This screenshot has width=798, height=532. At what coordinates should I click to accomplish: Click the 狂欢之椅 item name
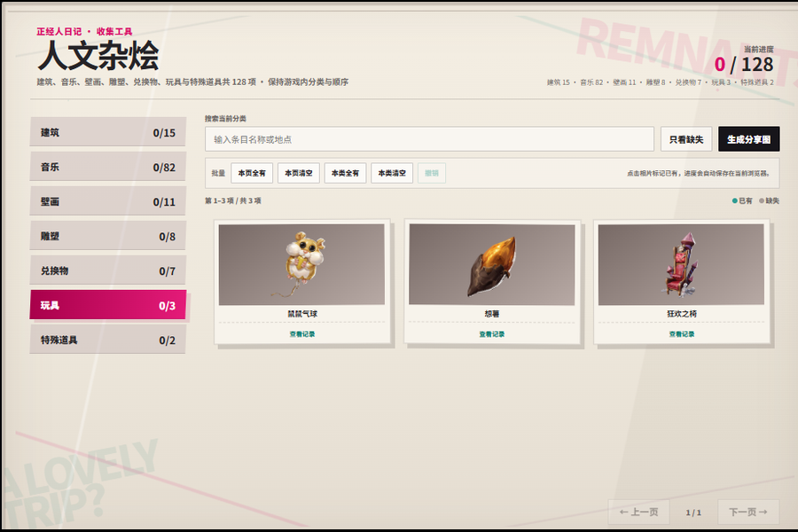682,314
